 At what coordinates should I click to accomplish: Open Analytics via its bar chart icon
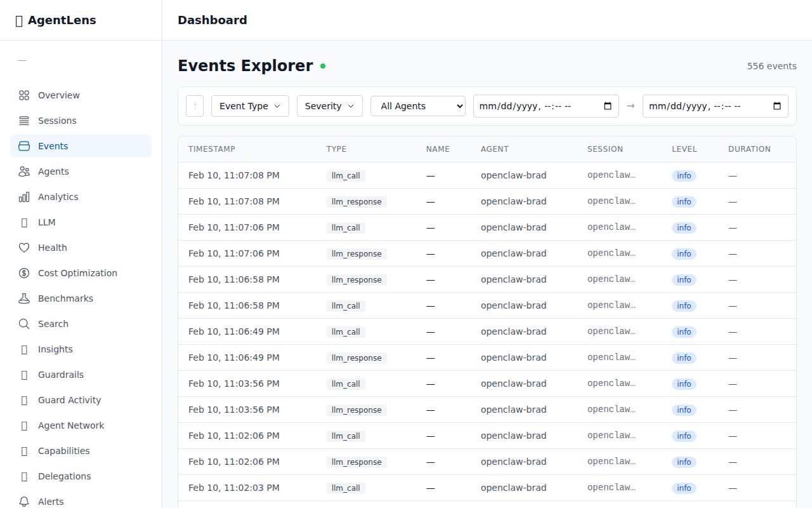23,196
